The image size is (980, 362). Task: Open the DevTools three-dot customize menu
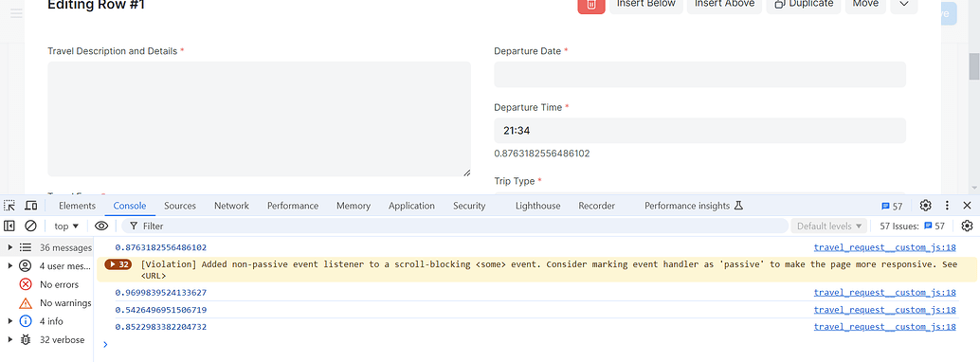[947, 206]
